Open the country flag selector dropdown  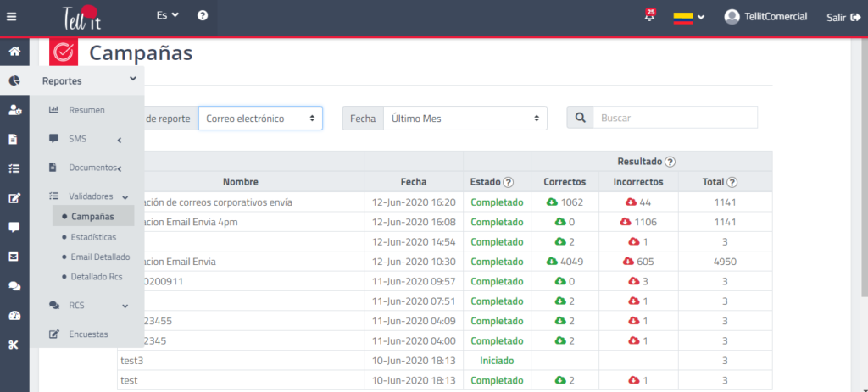pos(689,17)
